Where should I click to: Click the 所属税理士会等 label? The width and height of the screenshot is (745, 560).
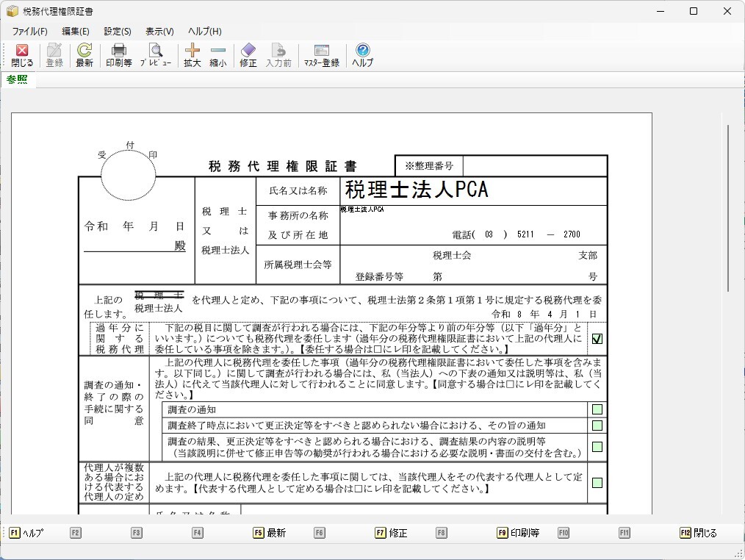[x=298, y=265]
